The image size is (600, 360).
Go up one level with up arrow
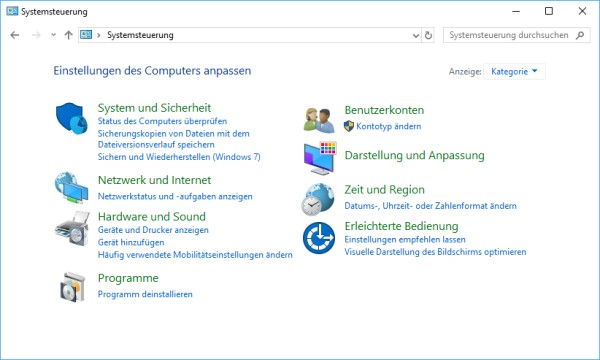[68, 35]
